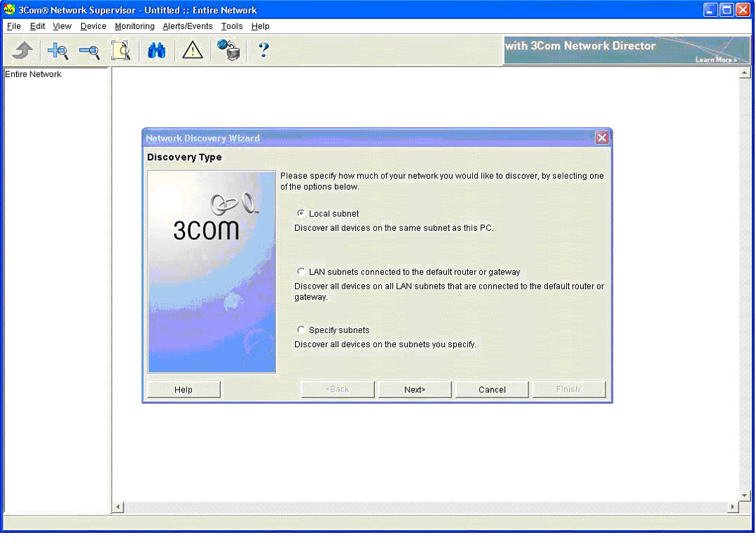756x554 pixels.
Task: Click the zoom in magnifier icon
Action: click(58, 50)
